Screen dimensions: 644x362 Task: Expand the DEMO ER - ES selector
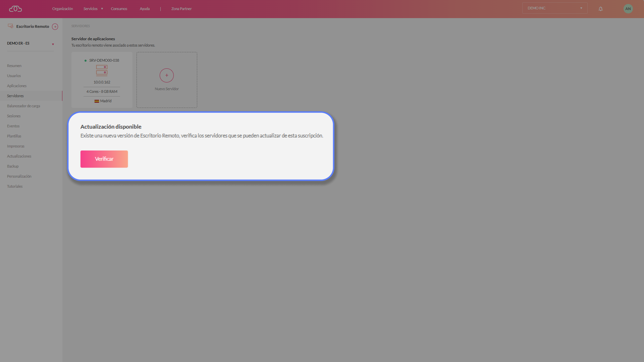53,44
